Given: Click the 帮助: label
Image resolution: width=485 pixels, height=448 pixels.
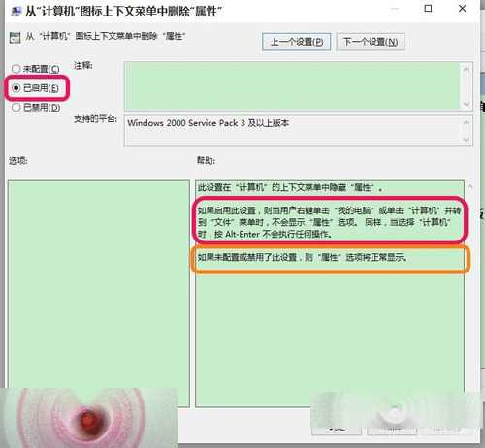Looking at the screenshot, I should [207, 160].
